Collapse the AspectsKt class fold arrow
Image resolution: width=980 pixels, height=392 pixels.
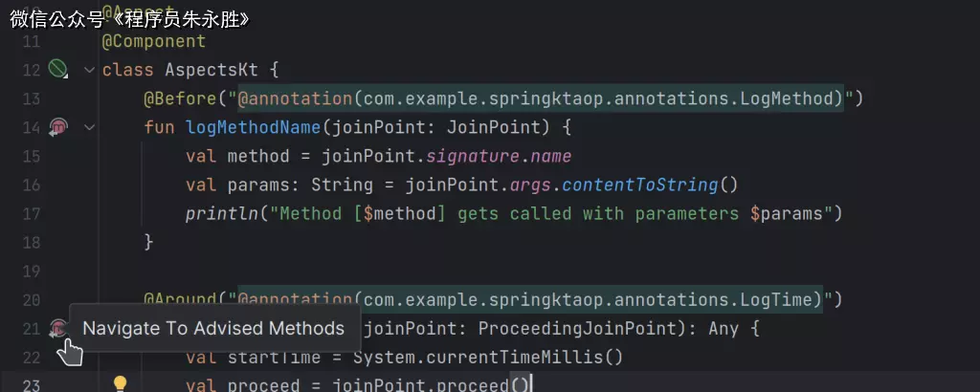89,70
